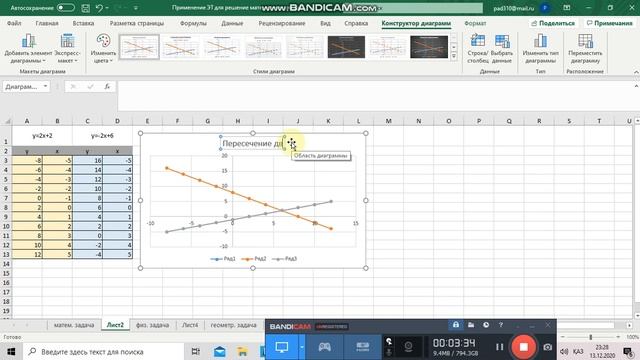Click Windows search box on taskbar
This screenshot has height=360, width=640.
pos(104,351)
